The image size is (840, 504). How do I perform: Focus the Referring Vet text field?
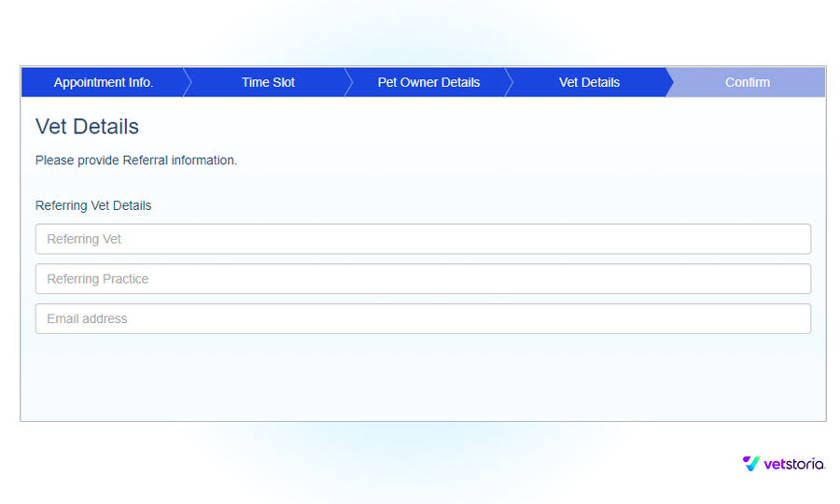(423, 239)
